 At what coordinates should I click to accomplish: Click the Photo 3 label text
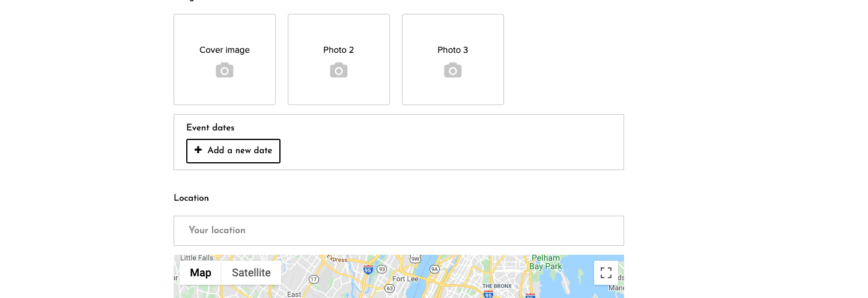point(453,50)
